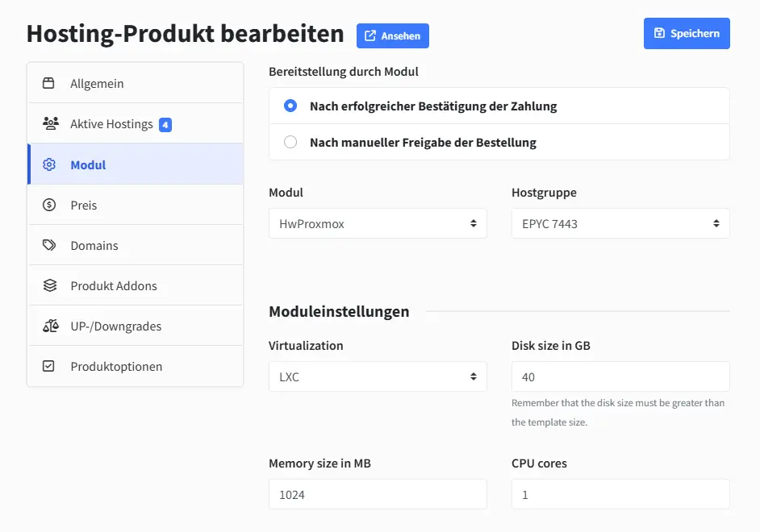The width and height of the screenshot is (760, 532).
Task: Click the 'Moduleinstellungen' heading
Action: [x=339, y=311]
